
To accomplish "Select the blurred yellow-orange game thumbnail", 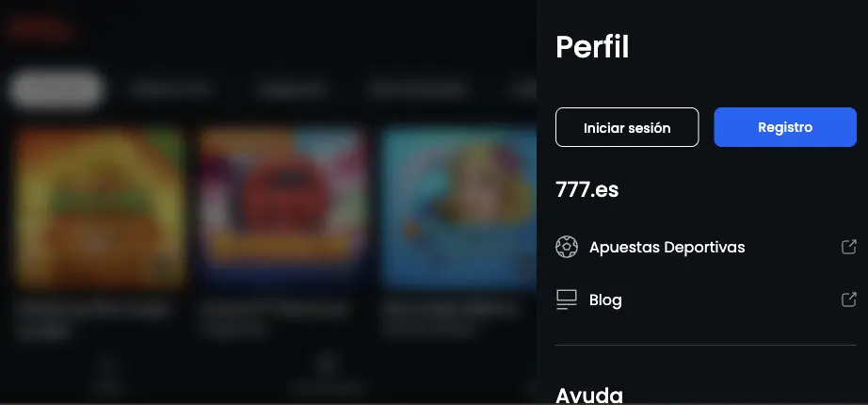I will click(100, 208).
